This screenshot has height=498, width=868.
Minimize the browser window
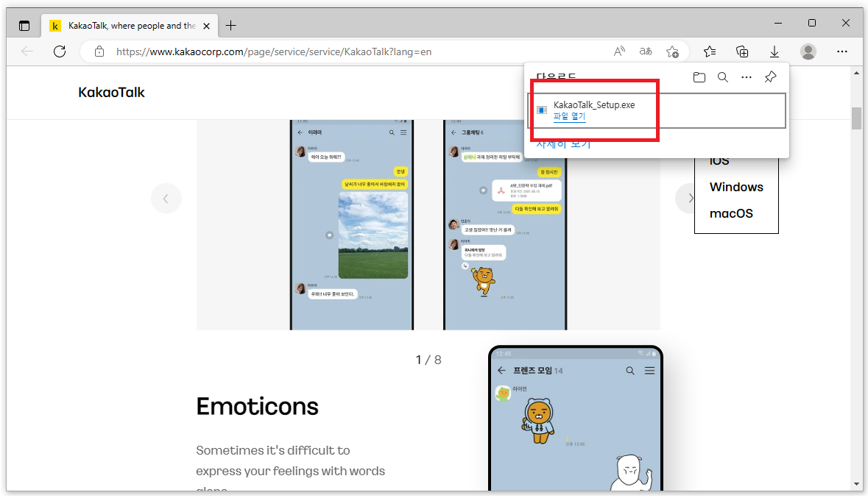point(777,24)
